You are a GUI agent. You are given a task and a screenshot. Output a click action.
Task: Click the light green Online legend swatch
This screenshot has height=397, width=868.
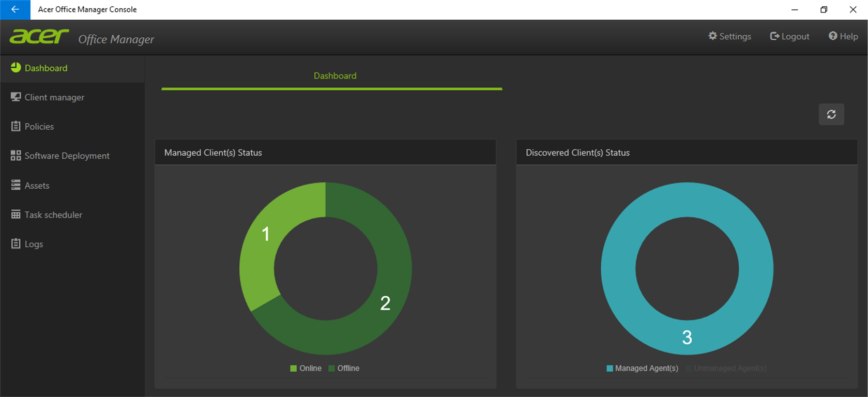point(293,368)
